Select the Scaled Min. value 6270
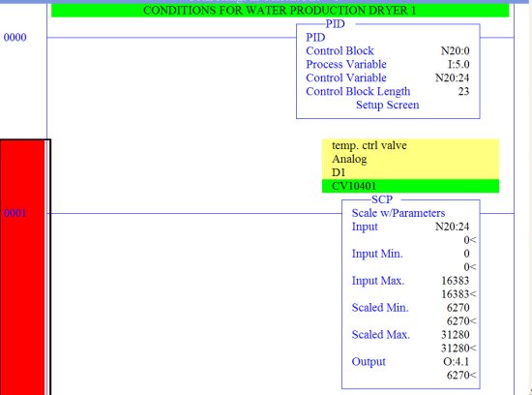This screenshot has width=532, height=395. tap(458, 308)
